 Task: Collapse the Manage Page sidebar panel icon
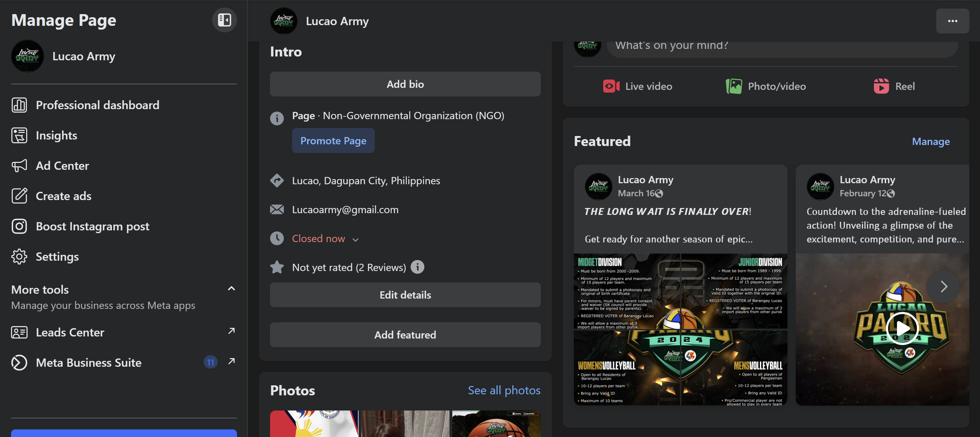224,20
